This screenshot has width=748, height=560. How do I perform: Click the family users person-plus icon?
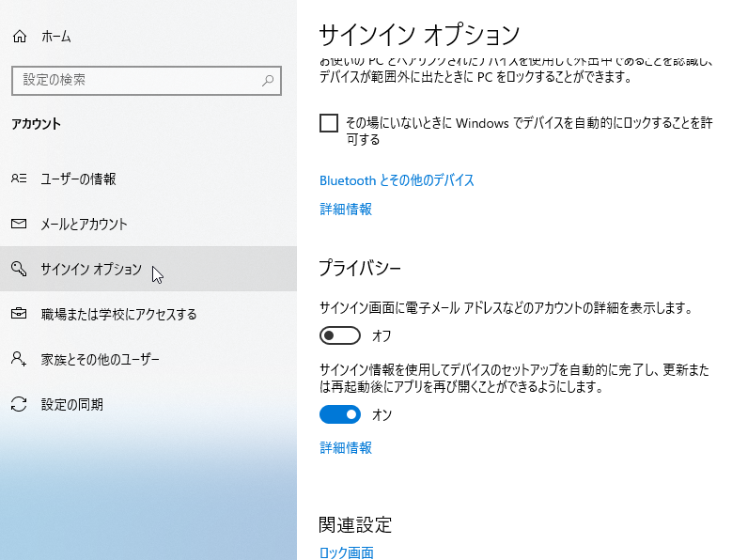tap(19, 358)
